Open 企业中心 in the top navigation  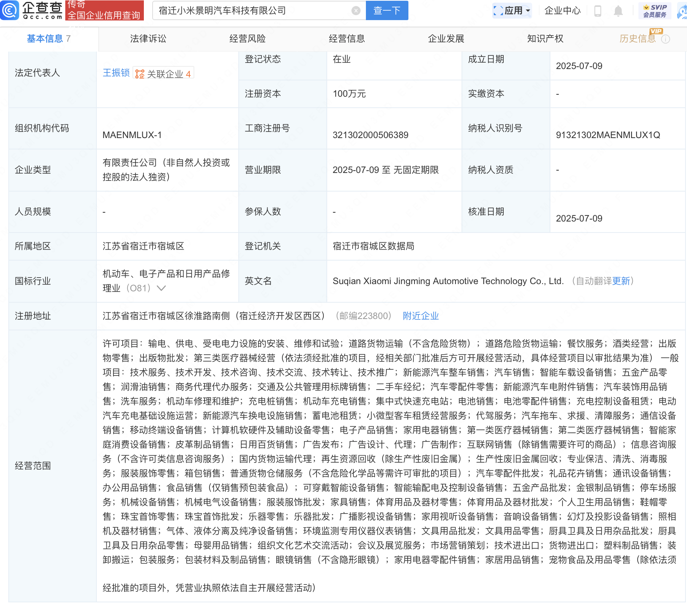tap(562, 11)
